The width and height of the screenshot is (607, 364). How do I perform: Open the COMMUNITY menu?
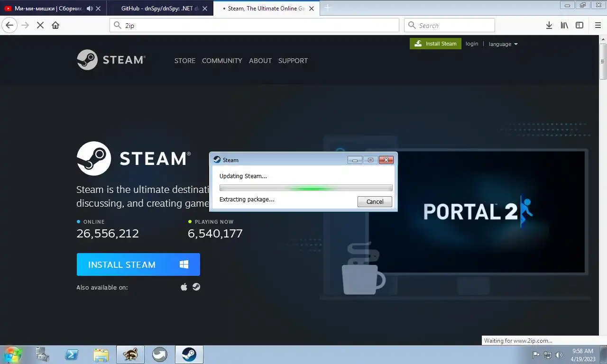pos(222,61)
